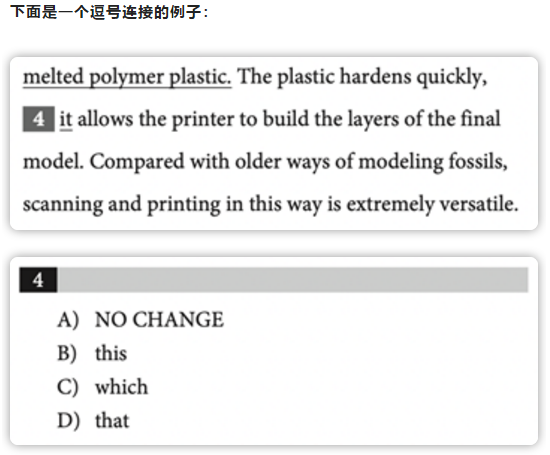Click the gray question header bar
550x455 pixels.
click(293, 280)
